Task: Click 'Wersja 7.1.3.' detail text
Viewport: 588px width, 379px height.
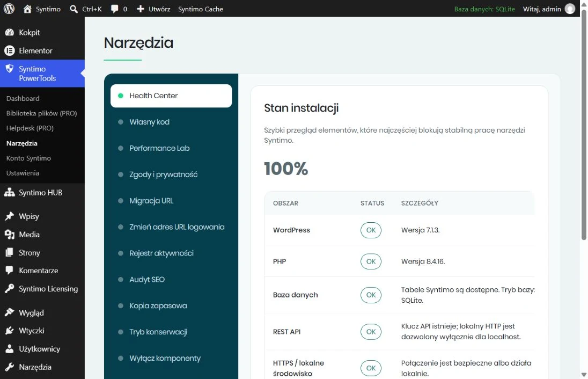Action: [420, 230]
